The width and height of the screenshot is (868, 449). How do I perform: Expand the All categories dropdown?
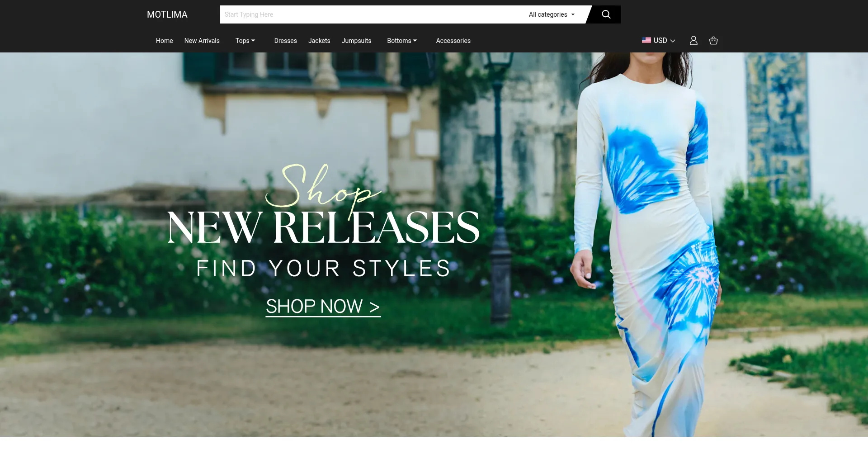pyautogui.click(x=552, y=14)
